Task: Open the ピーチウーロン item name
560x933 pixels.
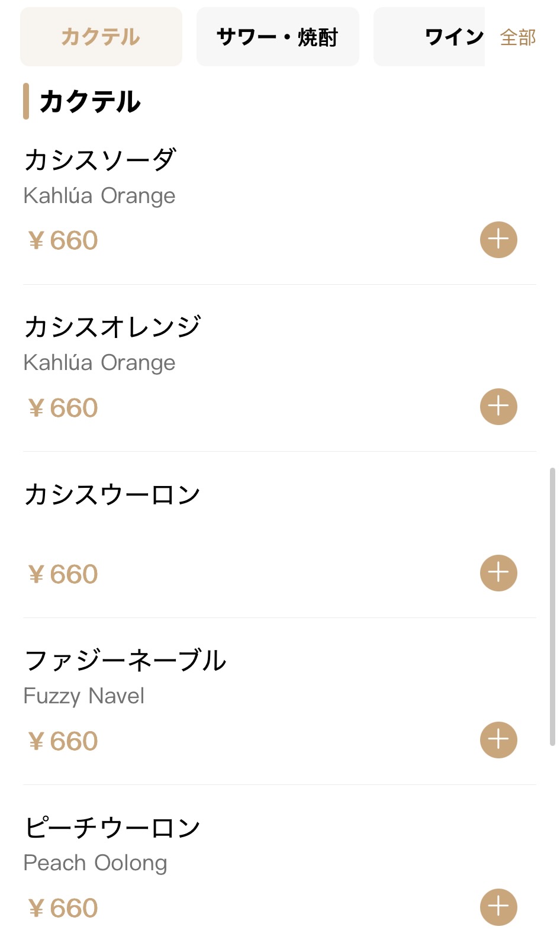Action: click(x=112, y=828)
